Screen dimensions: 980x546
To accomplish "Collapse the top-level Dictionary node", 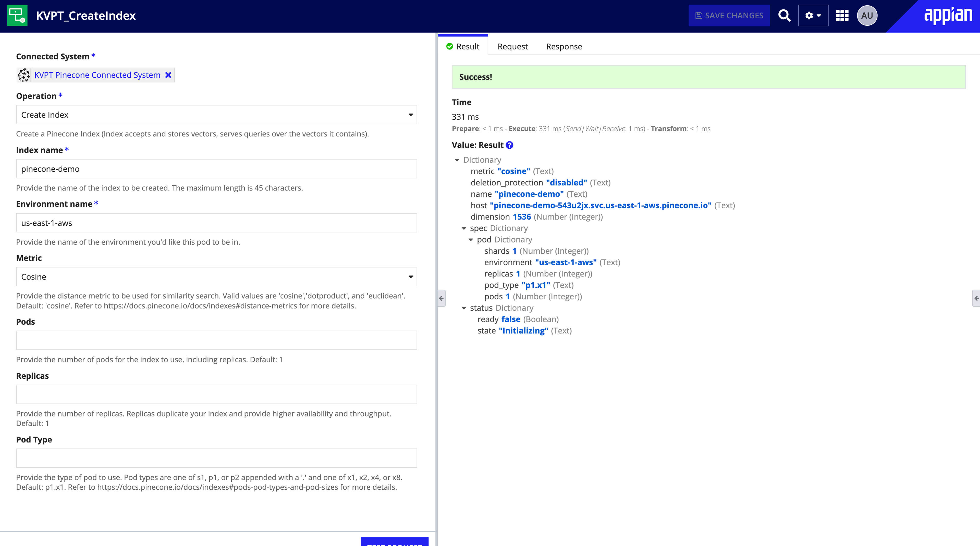I will pyautogui.click(x=457, y=160).
